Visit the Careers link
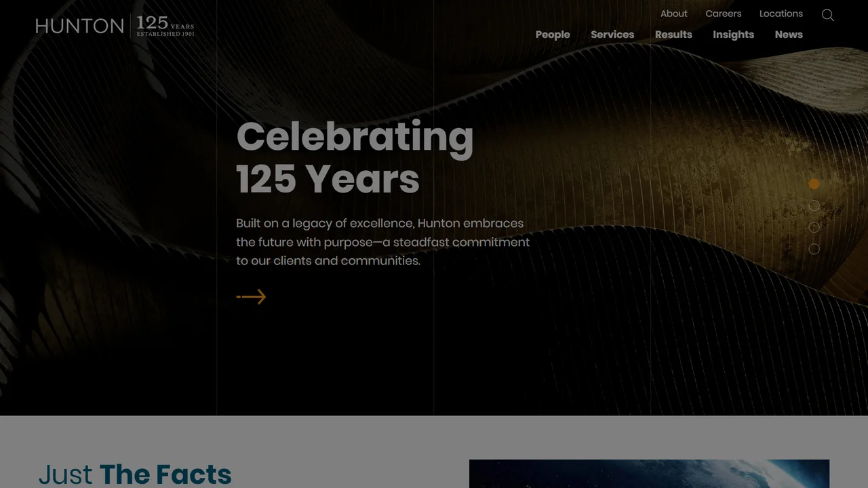The height and width of the screenshot is (488, 868). point(724,14)
